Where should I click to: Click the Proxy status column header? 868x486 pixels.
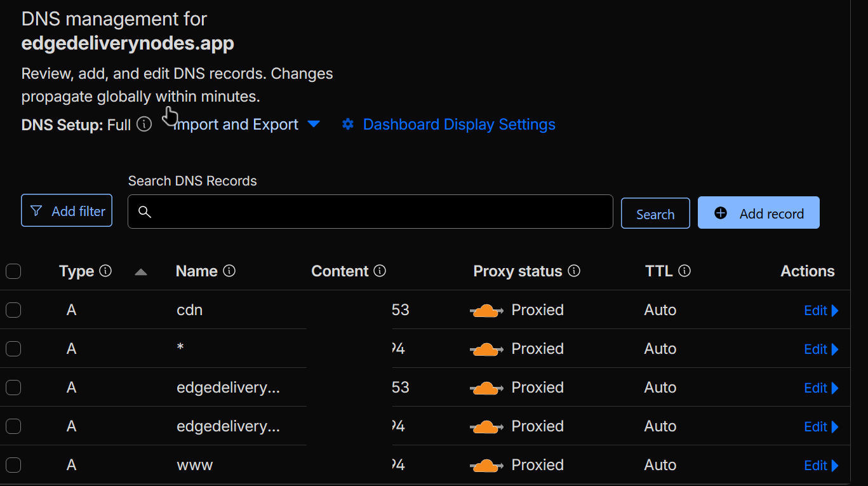(x=517, y=271)
